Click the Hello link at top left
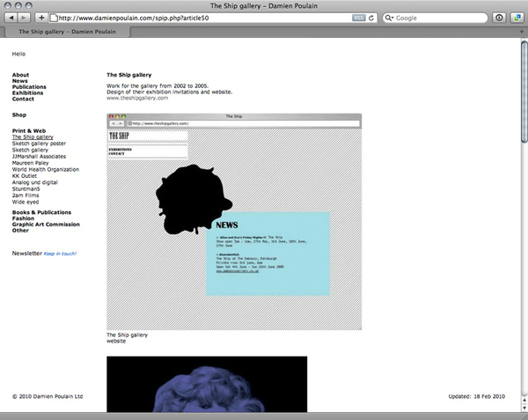The image size is (528, 420). pos(18,54)
